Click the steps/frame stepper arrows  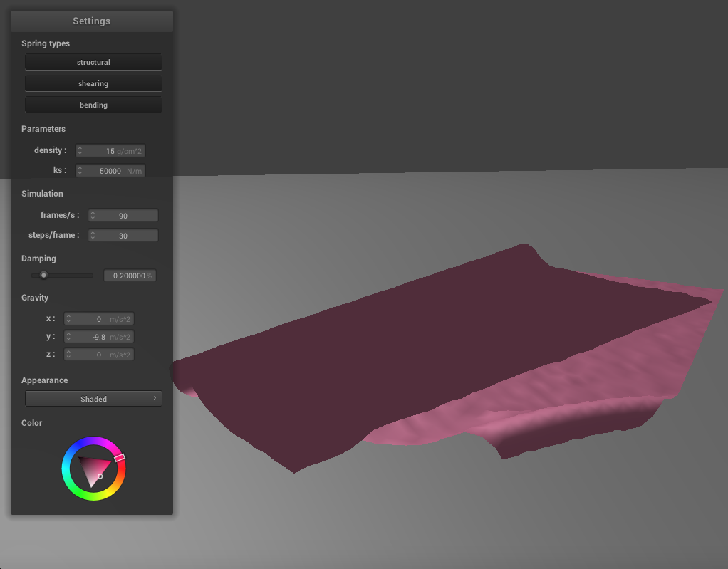[x=93, y=235]
